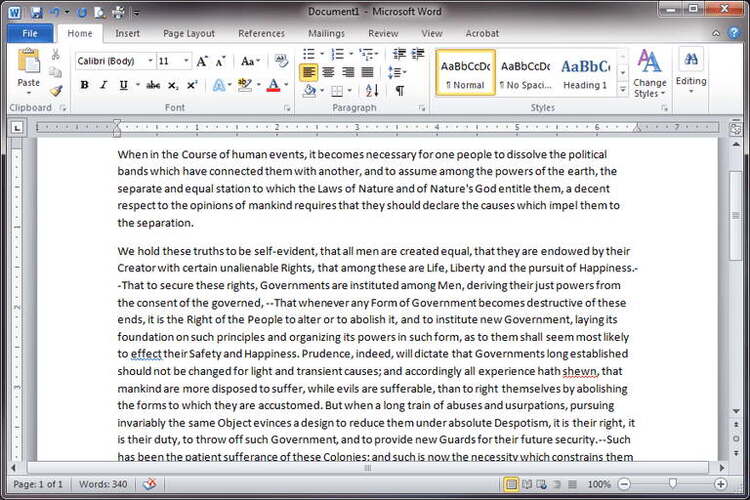Screen dimensions: 750x500
Task: Enable Print Layout view in status bar
Action: click(x=512, y=484)
